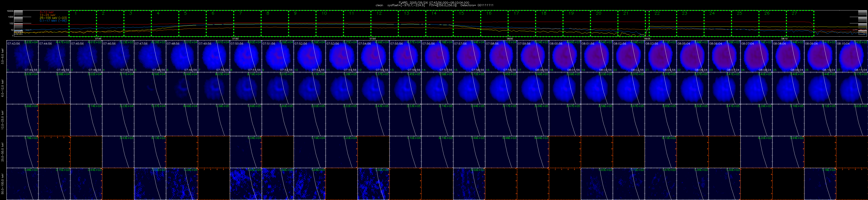Click the 08:00 time axis tick label
868x200 pixels.
(510, 39)
